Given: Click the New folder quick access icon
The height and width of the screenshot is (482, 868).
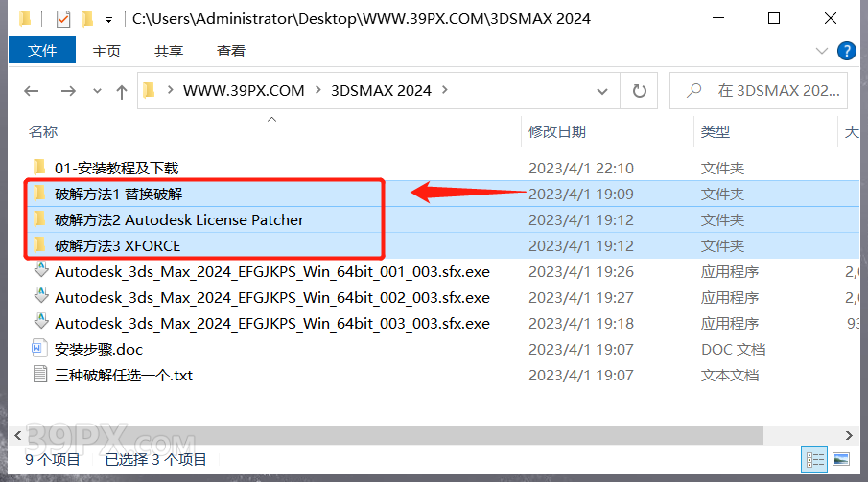Looking at the screenshot, I should [87, 19].
